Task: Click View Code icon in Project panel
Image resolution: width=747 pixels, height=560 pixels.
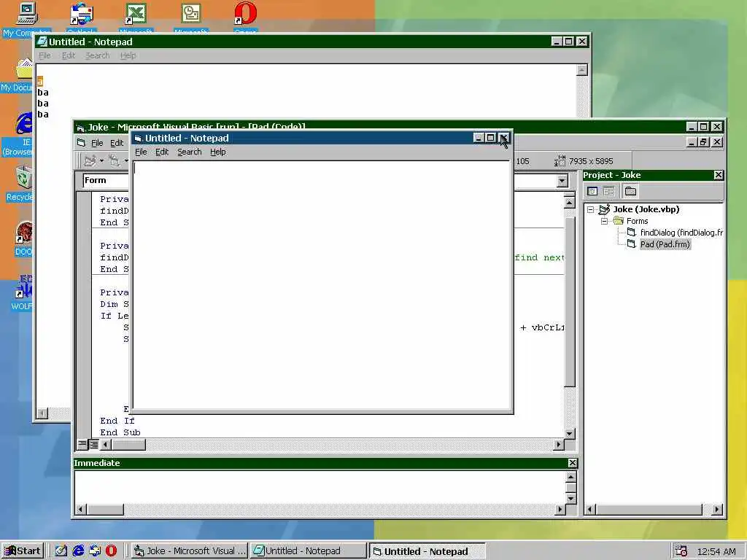Action: pyautogui.click(x=592, y=192)
